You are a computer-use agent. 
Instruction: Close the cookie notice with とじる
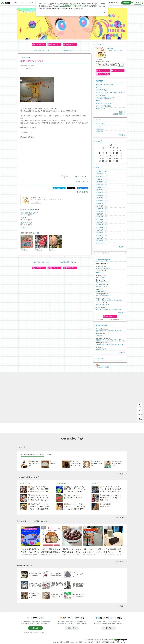point(102,12)
